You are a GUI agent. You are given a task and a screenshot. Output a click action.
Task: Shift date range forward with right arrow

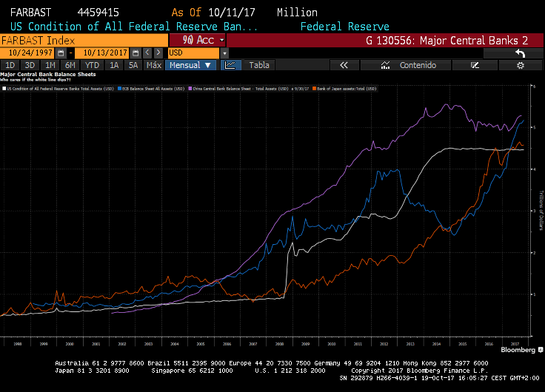(x=158, y=53)
